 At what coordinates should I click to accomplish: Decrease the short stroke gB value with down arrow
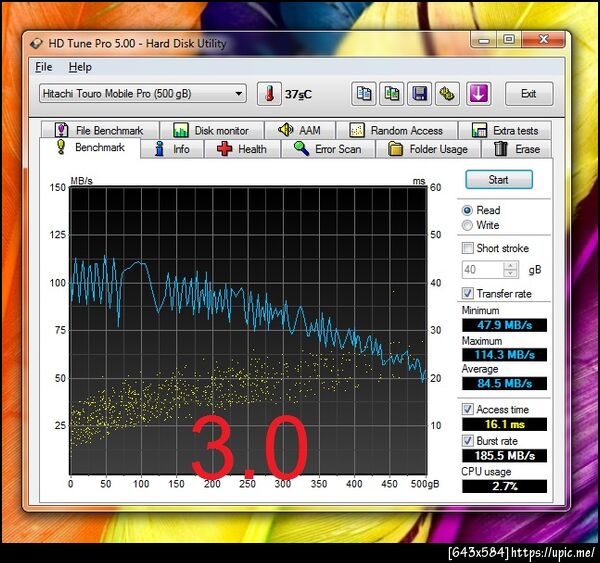[511, 274]
